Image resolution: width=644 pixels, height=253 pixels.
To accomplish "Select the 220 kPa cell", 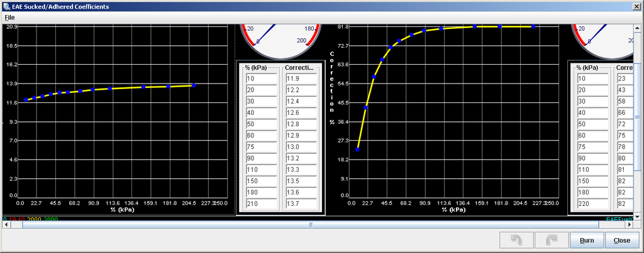I will point(594,204).
